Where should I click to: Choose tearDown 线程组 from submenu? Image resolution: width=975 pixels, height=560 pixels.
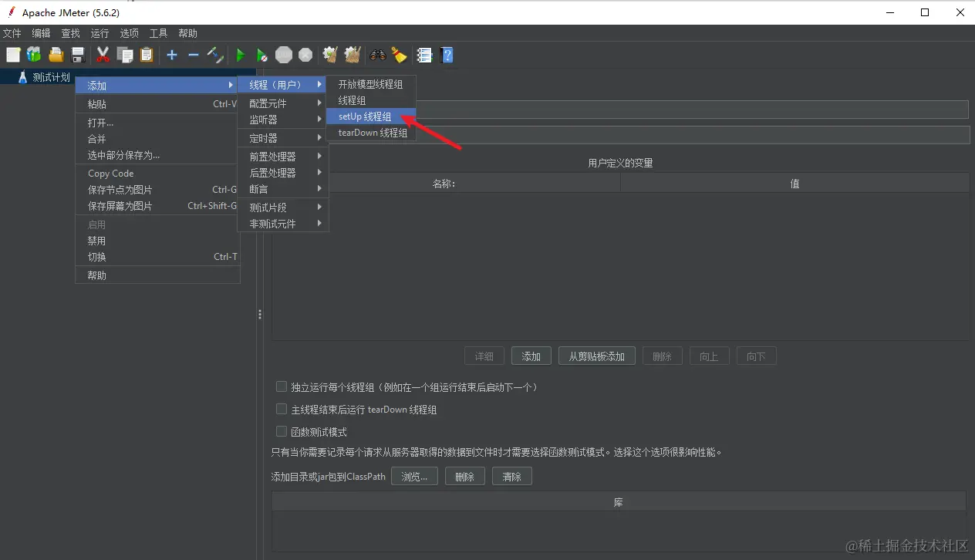[x=371, y=133]
